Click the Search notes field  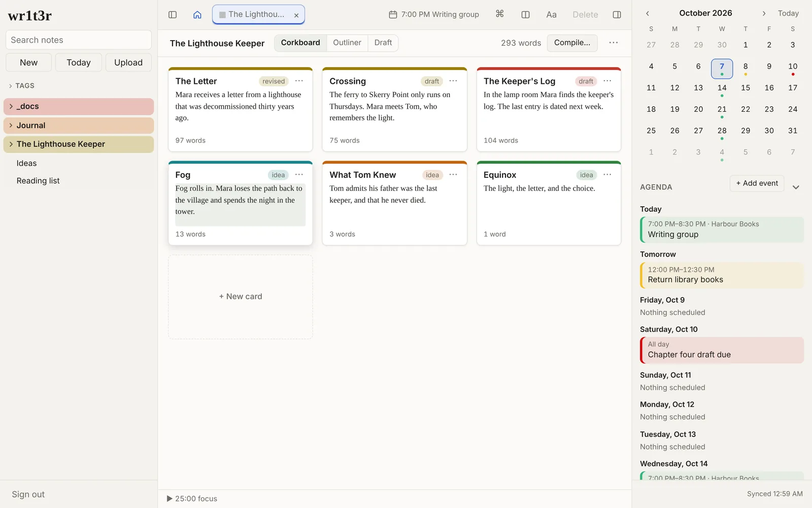(79, 40)
